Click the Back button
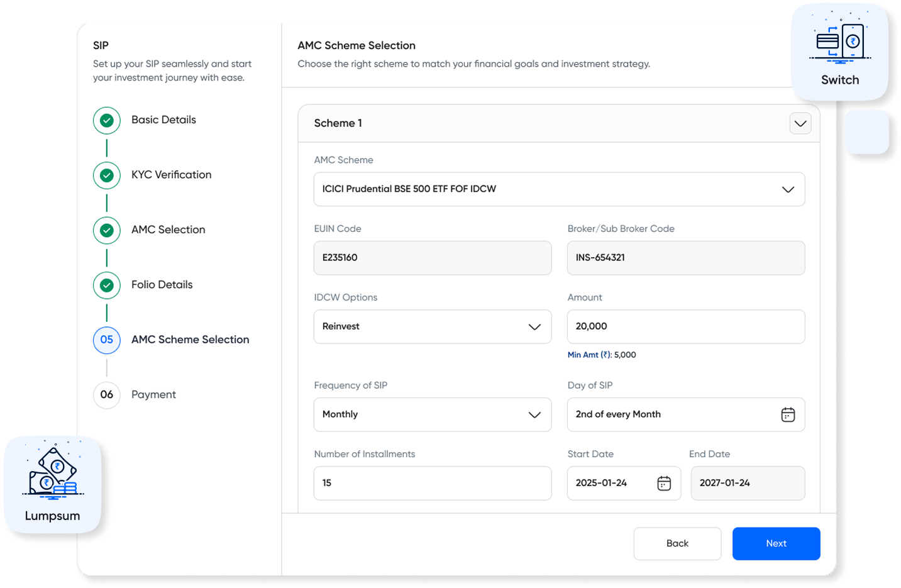The height and width of the screenshot is (588, 901). click(677, 543)
